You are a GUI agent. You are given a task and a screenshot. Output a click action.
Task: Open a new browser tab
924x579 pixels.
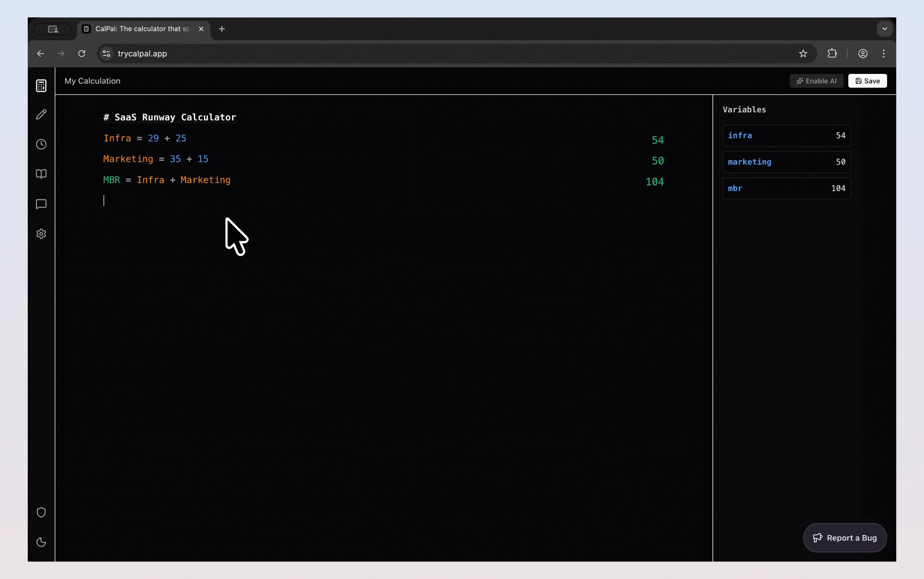click(x=222, y=29)
